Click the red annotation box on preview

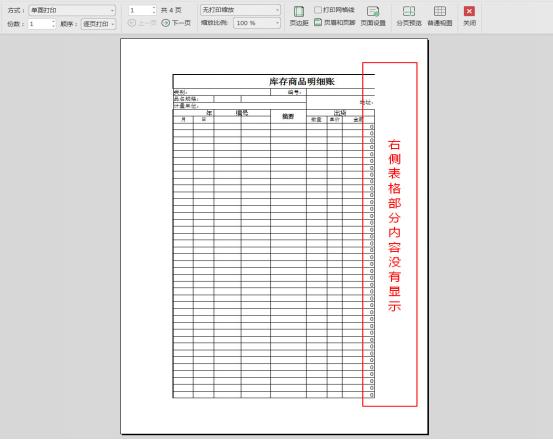(x=390, y=234)
